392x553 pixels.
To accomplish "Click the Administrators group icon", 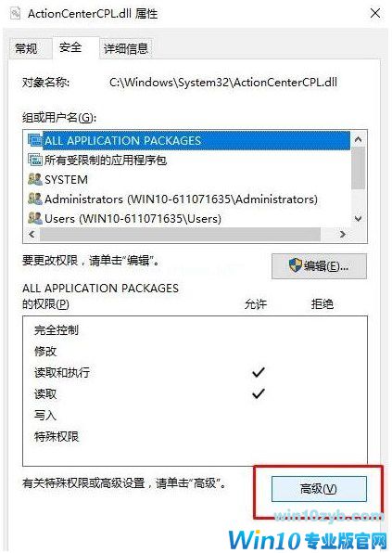I will click(x=35, y=199).
